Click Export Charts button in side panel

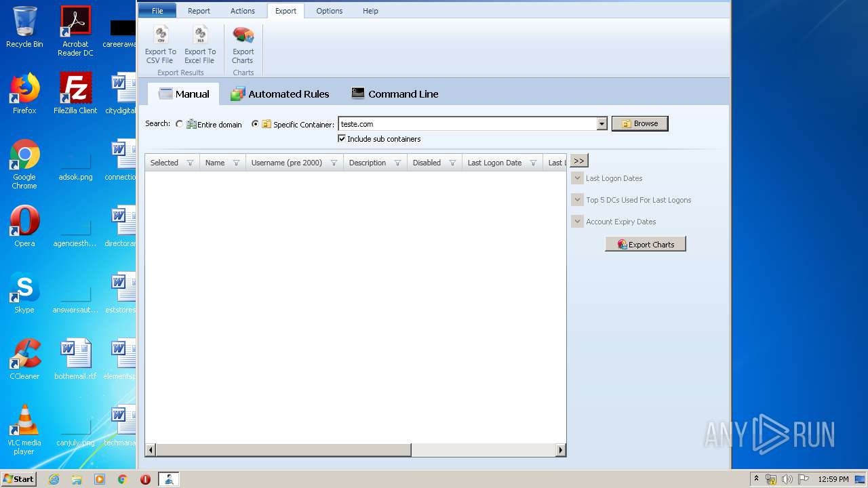pyautogui.click(x=645, y=244)
